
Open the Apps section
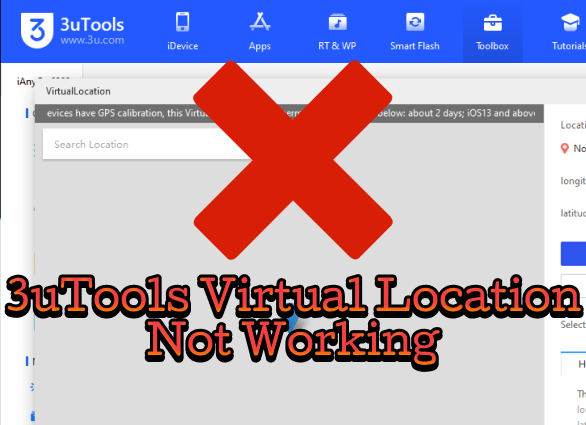point(260,31)
